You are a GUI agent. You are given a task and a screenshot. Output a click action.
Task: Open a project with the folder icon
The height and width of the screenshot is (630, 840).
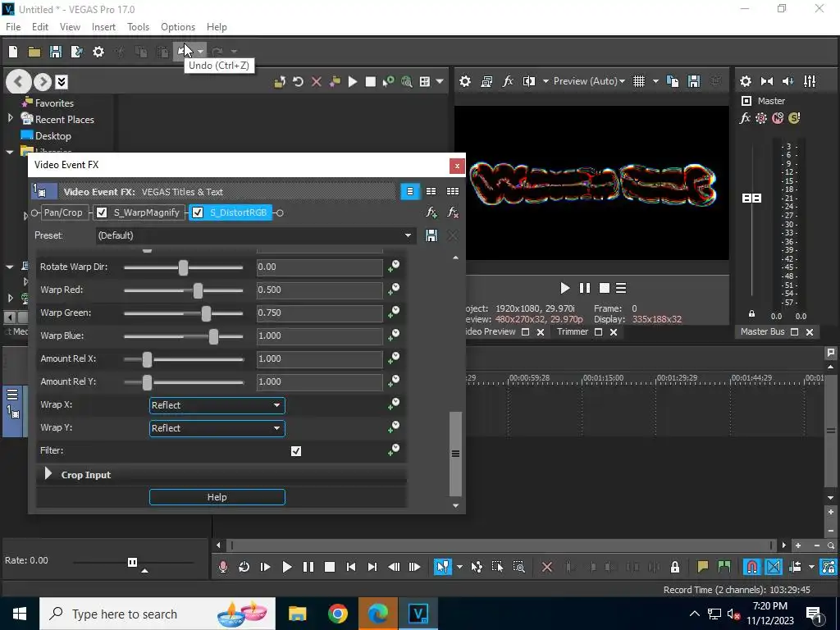[34, 52]
